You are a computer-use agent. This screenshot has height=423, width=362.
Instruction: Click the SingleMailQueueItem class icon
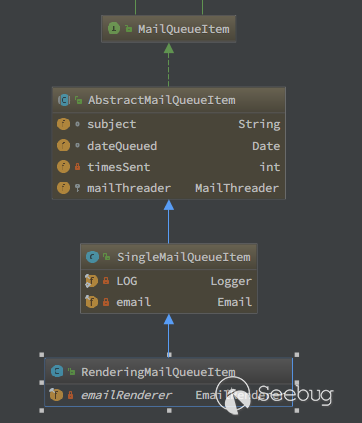pos(92,257)
